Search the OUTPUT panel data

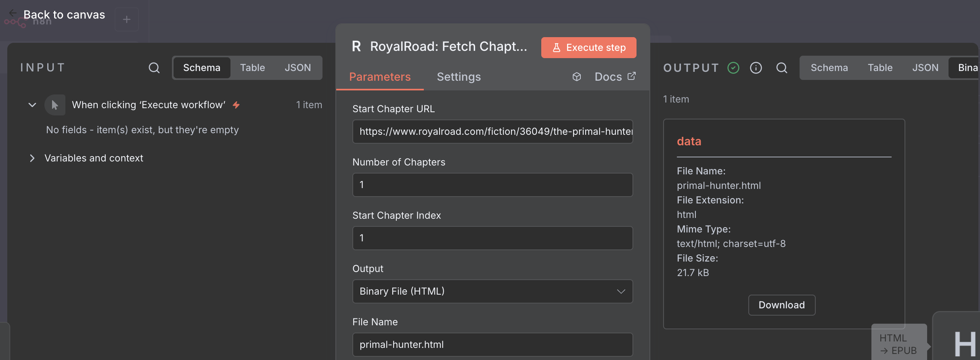781,68
